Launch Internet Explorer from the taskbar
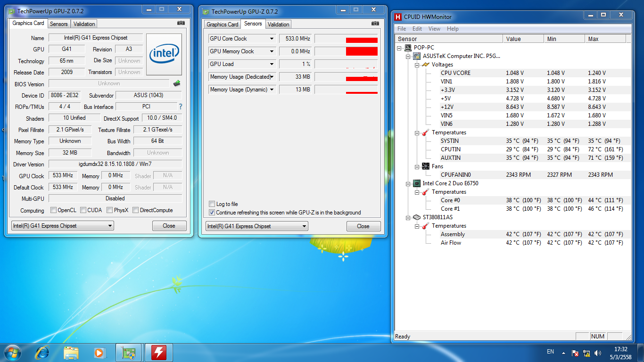 [42, 353]
